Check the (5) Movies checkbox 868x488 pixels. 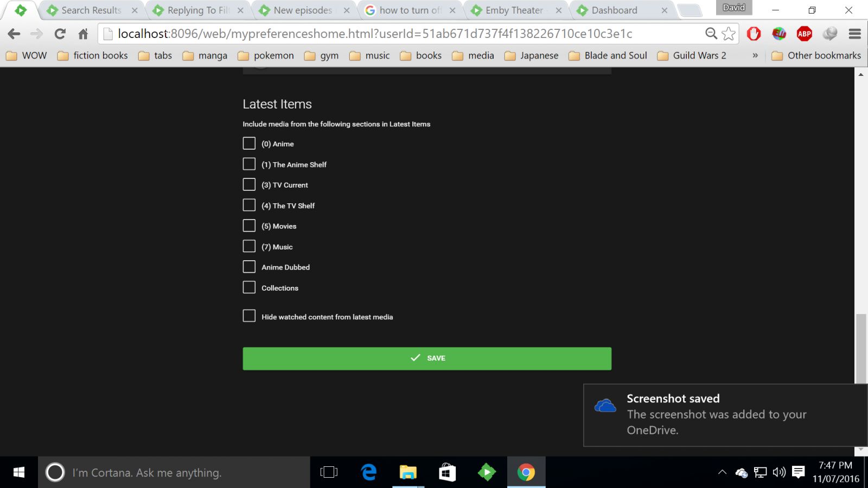point(249,226)
